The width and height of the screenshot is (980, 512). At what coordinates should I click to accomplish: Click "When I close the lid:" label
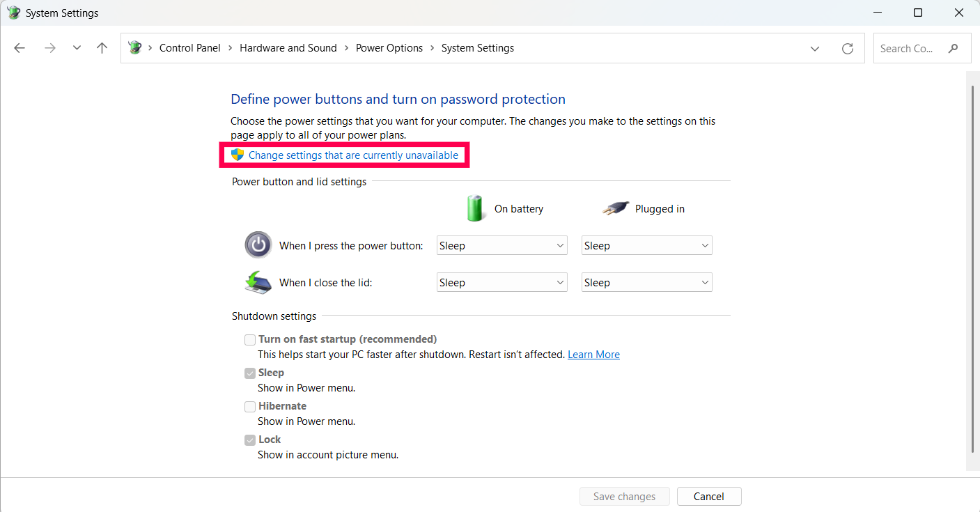[326, 283]
